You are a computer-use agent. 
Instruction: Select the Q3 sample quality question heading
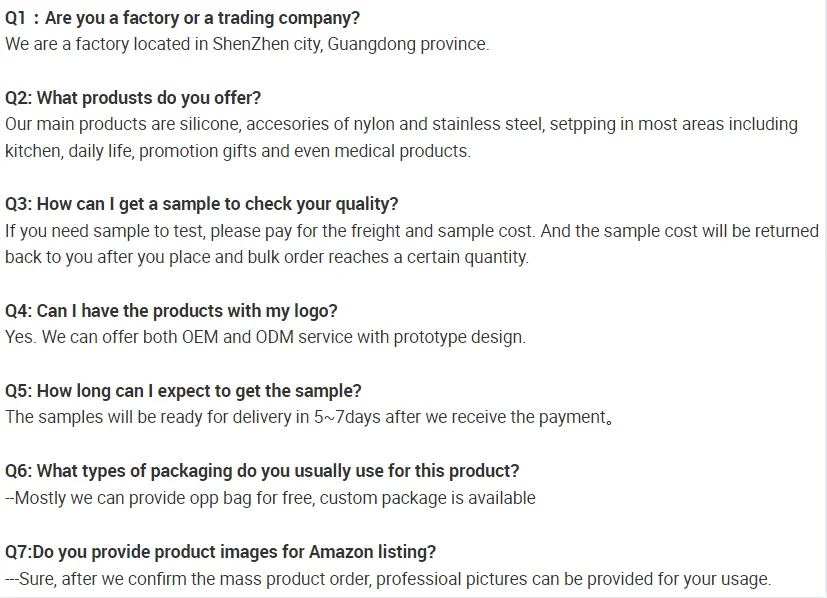pos(201,204)
